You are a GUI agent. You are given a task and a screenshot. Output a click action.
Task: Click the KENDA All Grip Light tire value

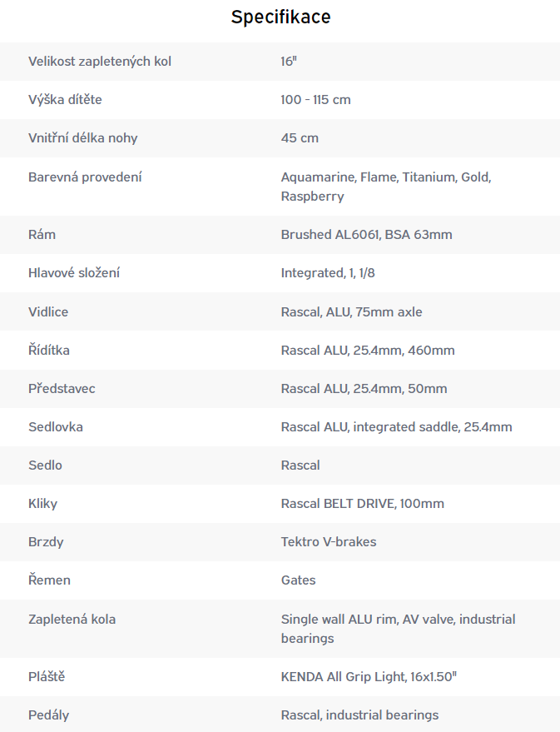369,676
